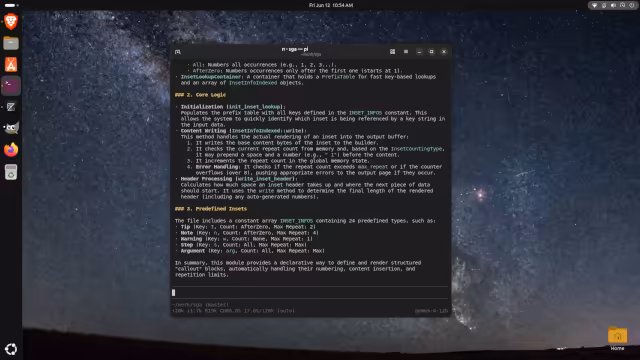
Task: Click 'InsetInfoIndexed::write' in Content Writing line
Action: tap(267, 131)
